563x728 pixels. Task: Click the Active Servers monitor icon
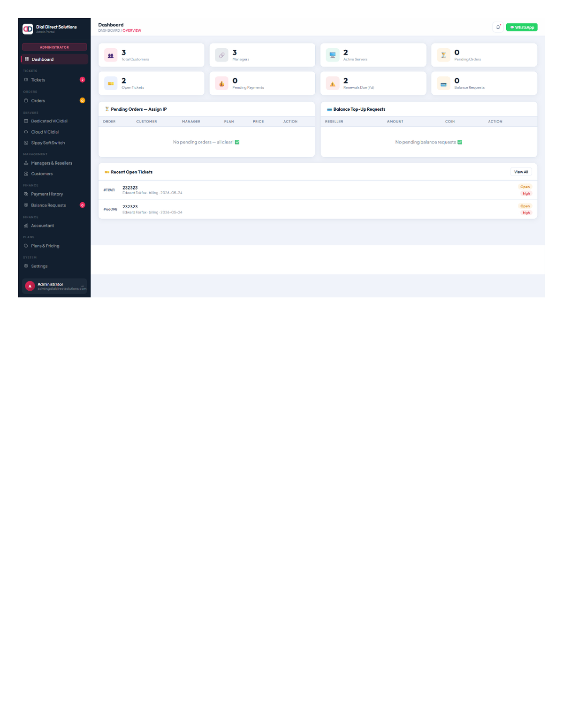pos(332,55)
